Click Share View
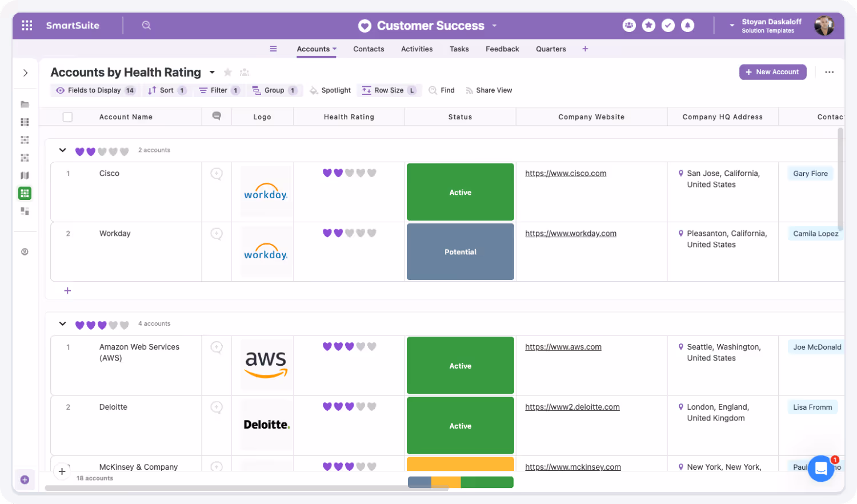 488,90
